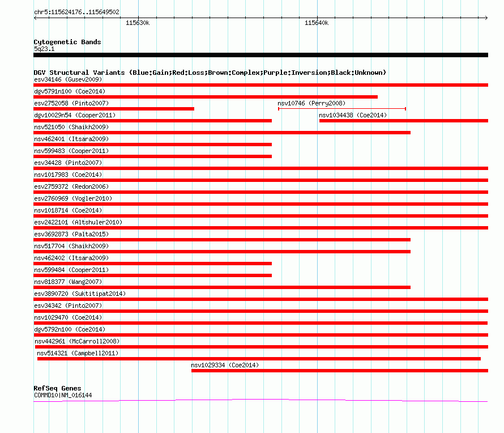Image resolution: width=504 pixels, height=433 pixels.
Task: Click the black 5q23.1 cytogenetic band bar
Action: click(x=260, y=55)
